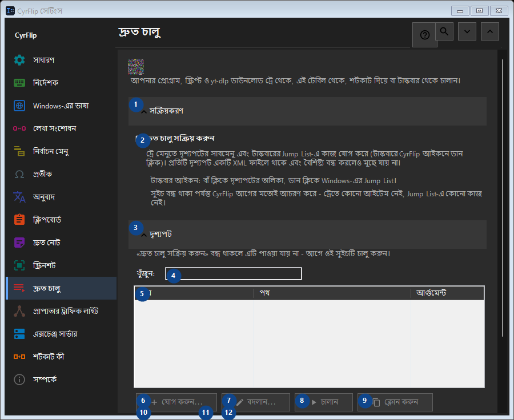Open প্রাপ্যতার ট্রাফিক লাইট page
The width and height of the screenshot is (514, 420).
61,311
